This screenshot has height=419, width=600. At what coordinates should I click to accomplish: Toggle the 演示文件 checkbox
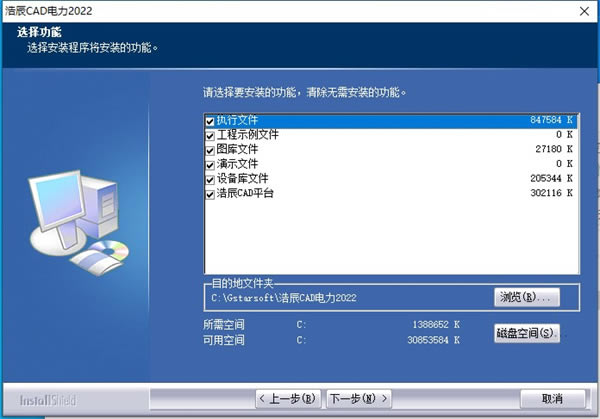pyautogui.click(x=210, y=164)
